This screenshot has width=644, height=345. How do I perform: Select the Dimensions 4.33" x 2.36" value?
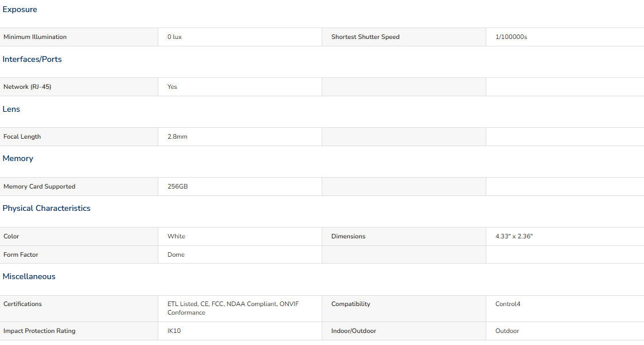[x=514, y=236]
